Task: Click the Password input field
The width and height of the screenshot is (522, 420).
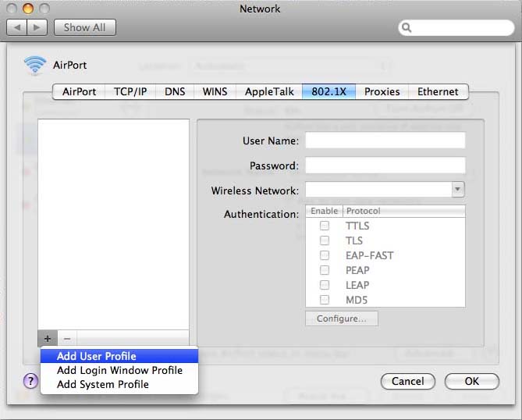Action: click(x=385, y=166)
